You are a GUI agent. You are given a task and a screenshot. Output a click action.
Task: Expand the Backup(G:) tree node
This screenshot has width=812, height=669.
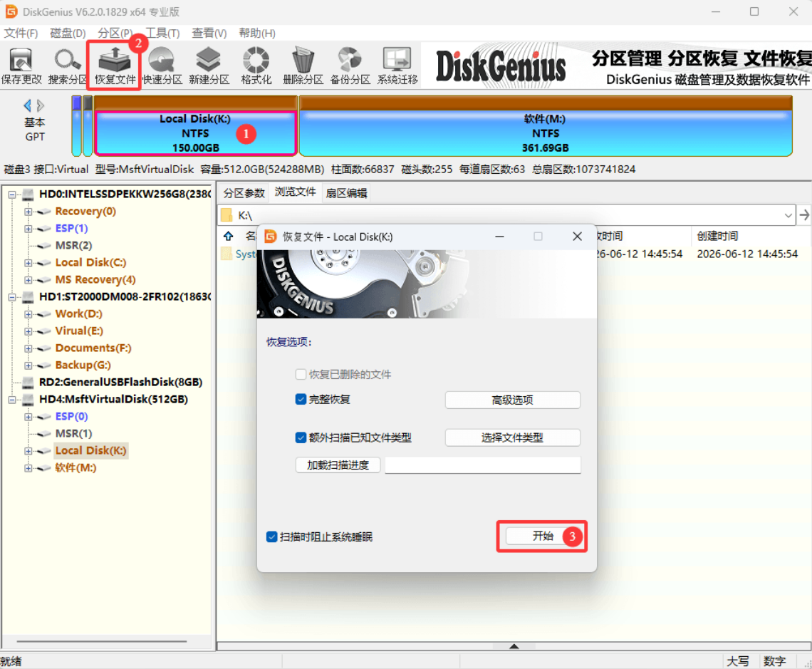pos(28,365)
